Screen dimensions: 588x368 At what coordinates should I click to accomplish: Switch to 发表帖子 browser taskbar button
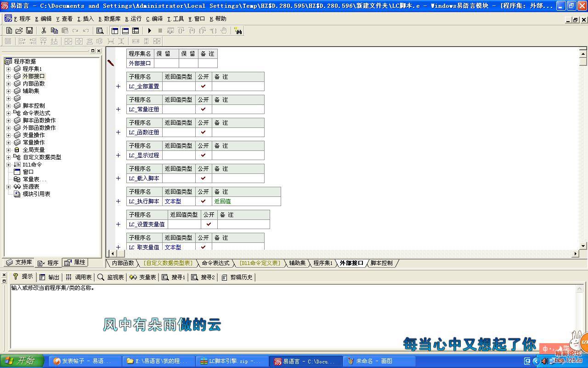[85, 361]
